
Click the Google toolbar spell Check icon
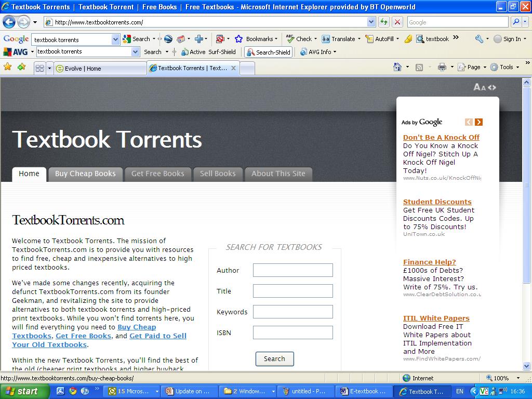pos(290,38)
